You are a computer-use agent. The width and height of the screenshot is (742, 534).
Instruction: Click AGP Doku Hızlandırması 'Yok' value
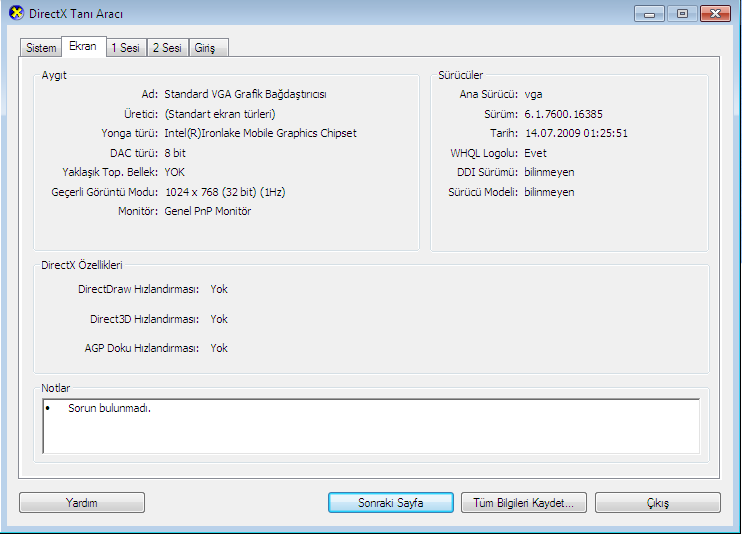pyautogui.click(x=219, y=348)
